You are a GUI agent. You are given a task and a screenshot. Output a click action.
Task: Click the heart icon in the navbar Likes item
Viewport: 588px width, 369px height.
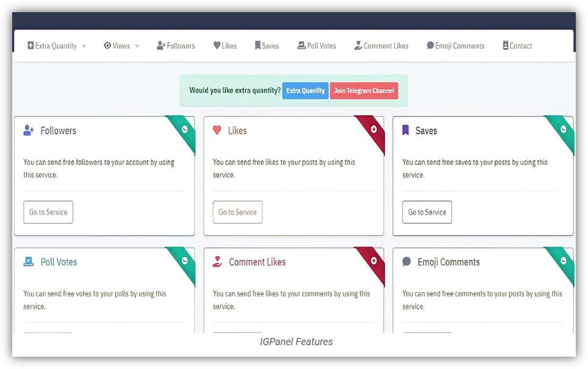(x=217, y=45)
